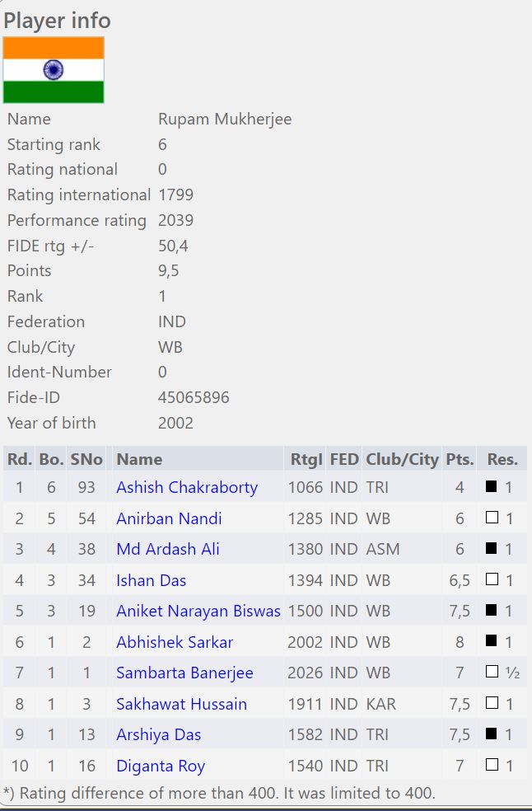Image resolution: width=532 pixels, height=811 pixels.
Task: Click on Arshiya Das
Action: tap(158, 734)
